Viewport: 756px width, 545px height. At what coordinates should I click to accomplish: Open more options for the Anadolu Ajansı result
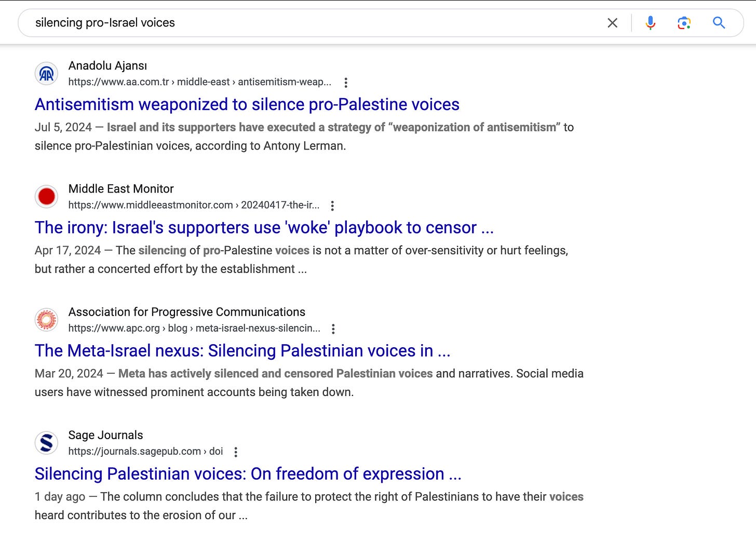[346, 83]
